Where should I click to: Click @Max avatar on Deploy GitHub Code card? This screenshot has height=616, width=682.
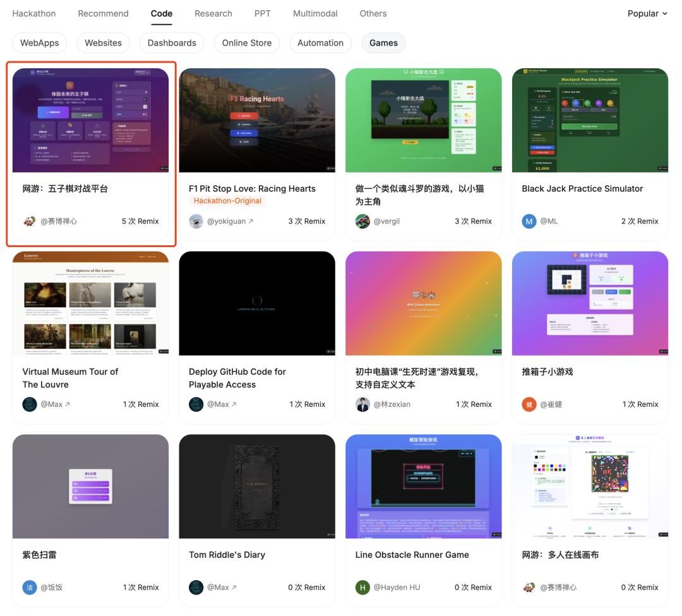tap(196, 404)
